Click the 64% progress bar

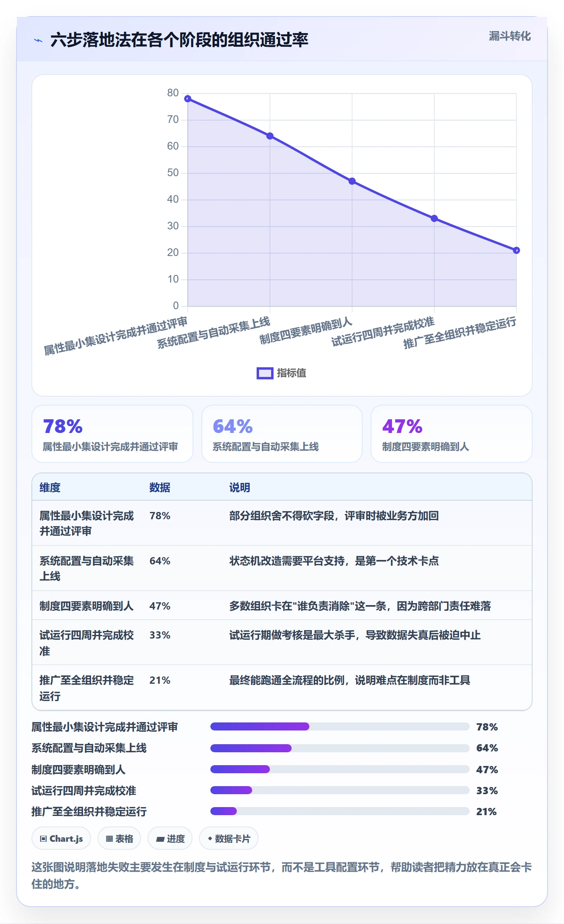point(340,748)
